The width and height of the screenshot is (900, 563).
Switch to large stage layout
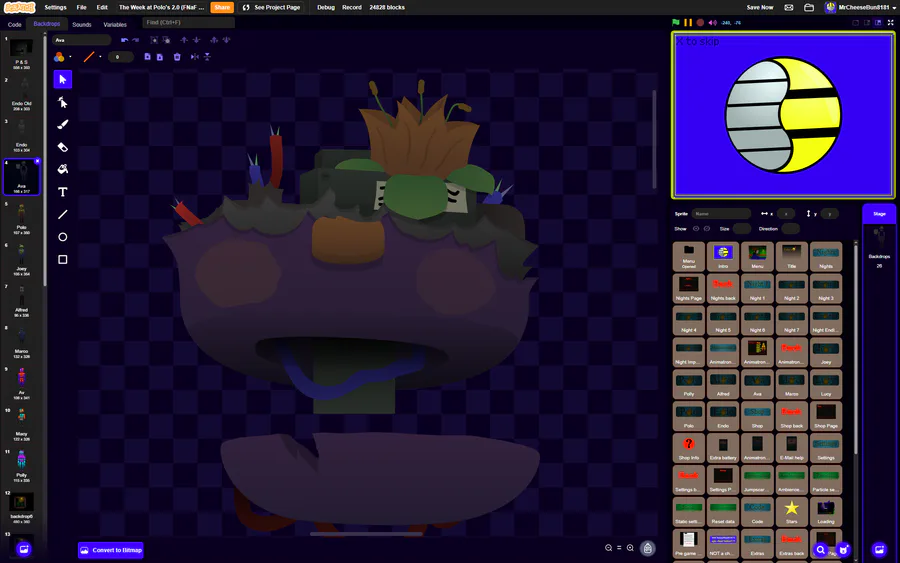867,22
